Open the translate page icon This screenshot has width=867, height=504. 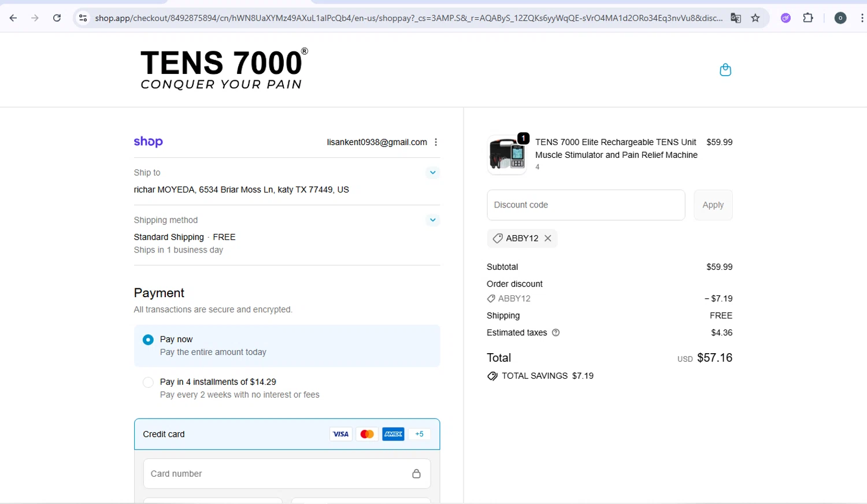point(736,18)
